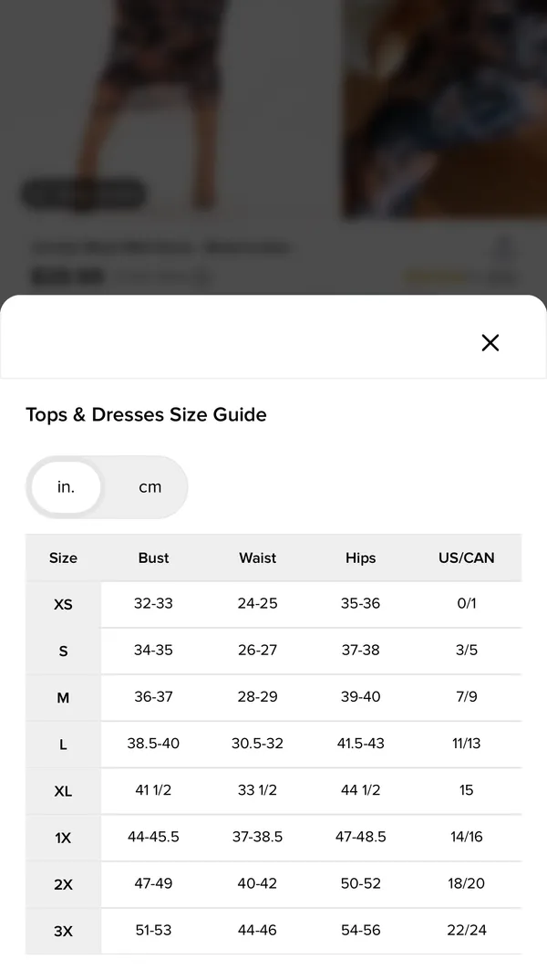Select the S size row label

(63, 652)
